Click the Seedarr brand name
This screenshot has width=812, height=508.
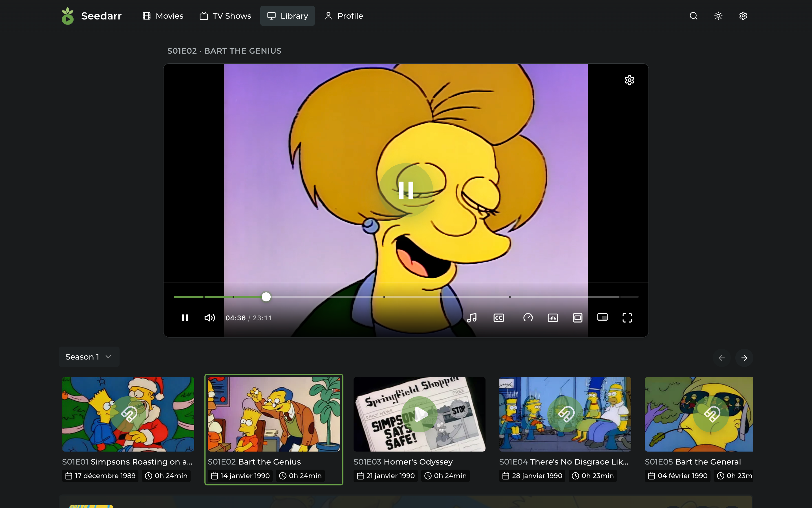[x=101, y=16]
